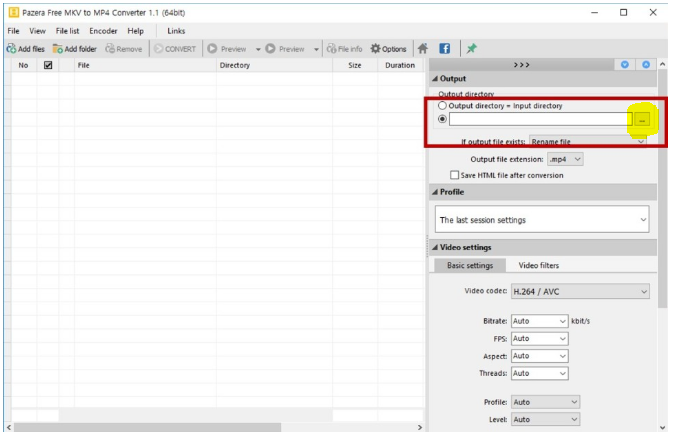Toggle the select-all checkbox column header
Viewport: 673px width, 436px height.
click(x=48, y=65)
